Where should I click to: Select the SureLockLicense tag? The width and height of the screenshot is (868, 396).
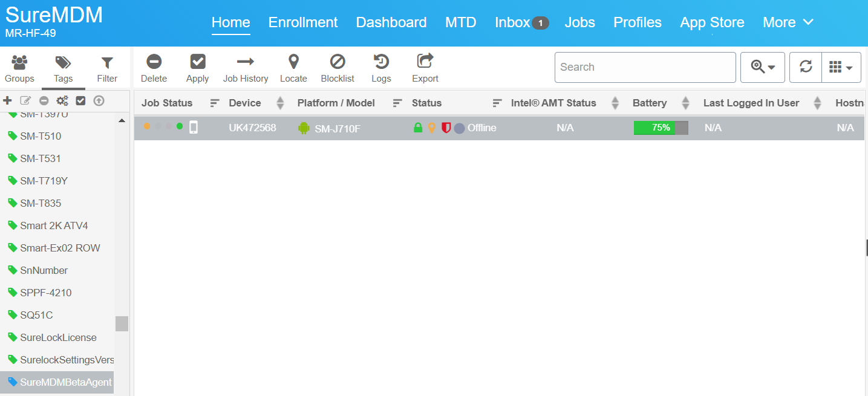58,337
